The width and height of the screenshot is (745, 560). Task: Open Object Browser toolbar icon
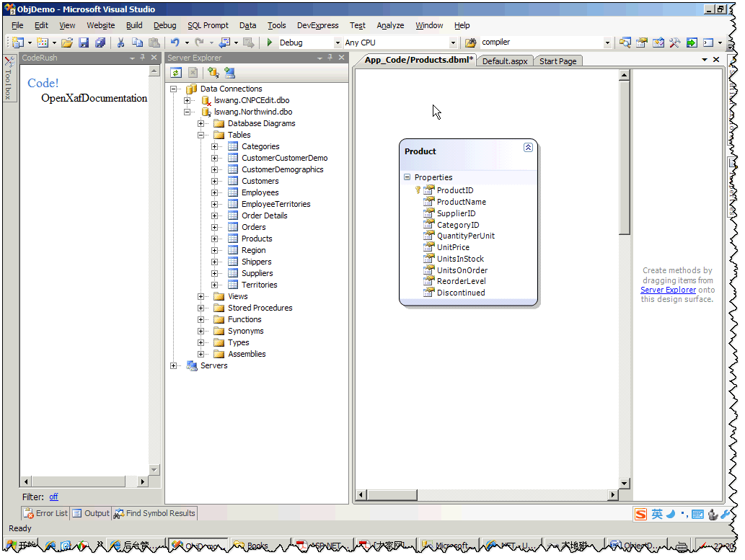click(x=658, y=43)
